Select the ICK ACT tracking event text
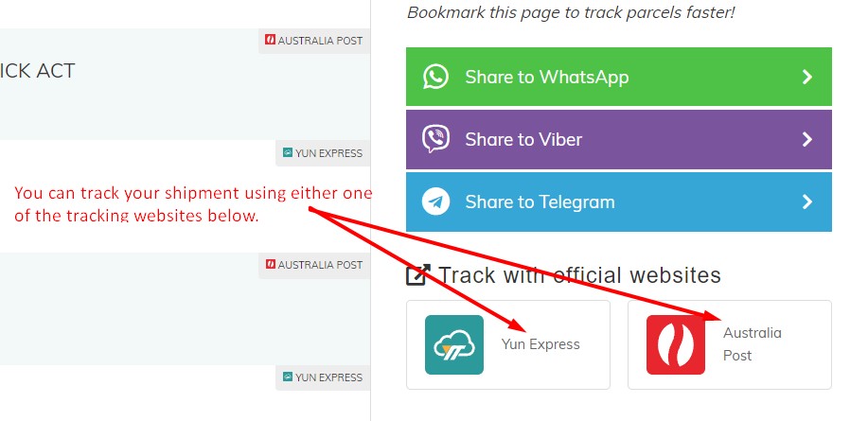The image size is (868, 421). 37,71
